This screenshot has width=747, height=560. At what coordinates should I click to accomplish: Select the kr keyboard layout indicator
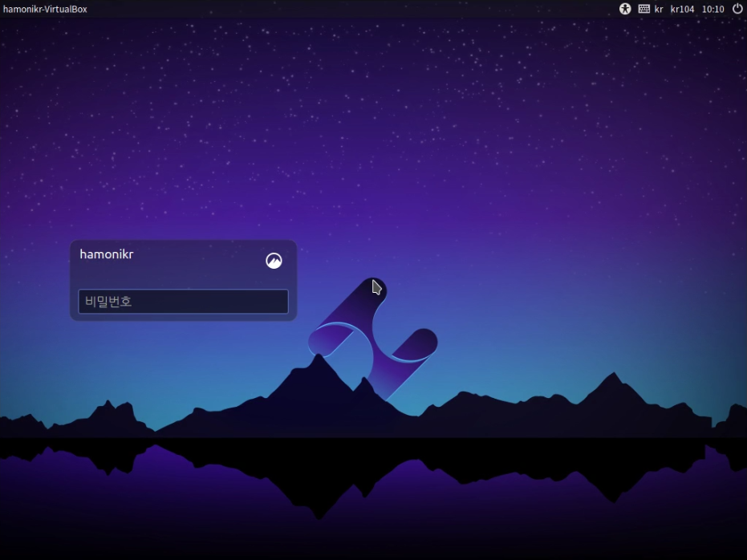[659, 10]
